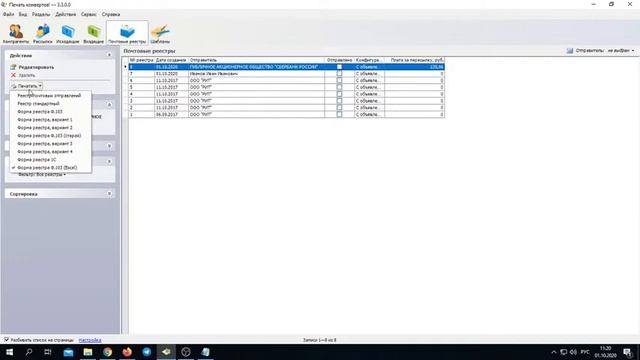Image resolution: width=640 pixels, height=360 pixels.
Task: Open the Mail app on taskbar
Action: coord(68,352)
